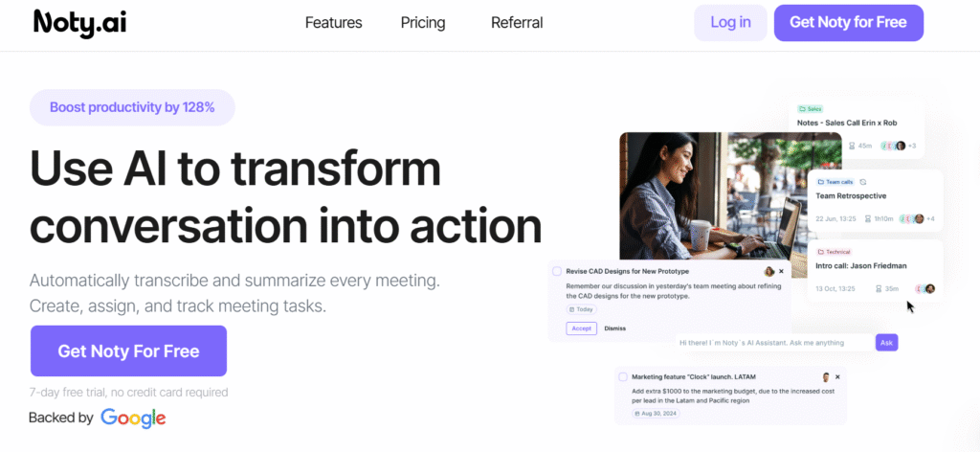Go to the Pricing page
The width and height of the screenshot is (980, 452).
click(423, 23)
